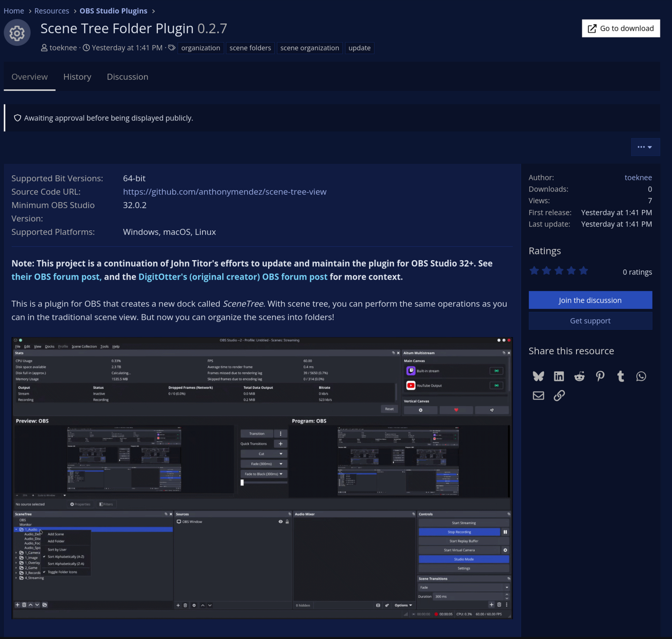The width and height of the screenshot is (672, 639).
Task: Share the resource on Reddit
Action: (x=579, y=376)
